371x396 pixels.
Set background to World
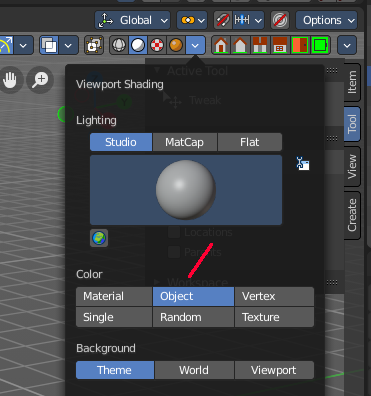(194, 370)
